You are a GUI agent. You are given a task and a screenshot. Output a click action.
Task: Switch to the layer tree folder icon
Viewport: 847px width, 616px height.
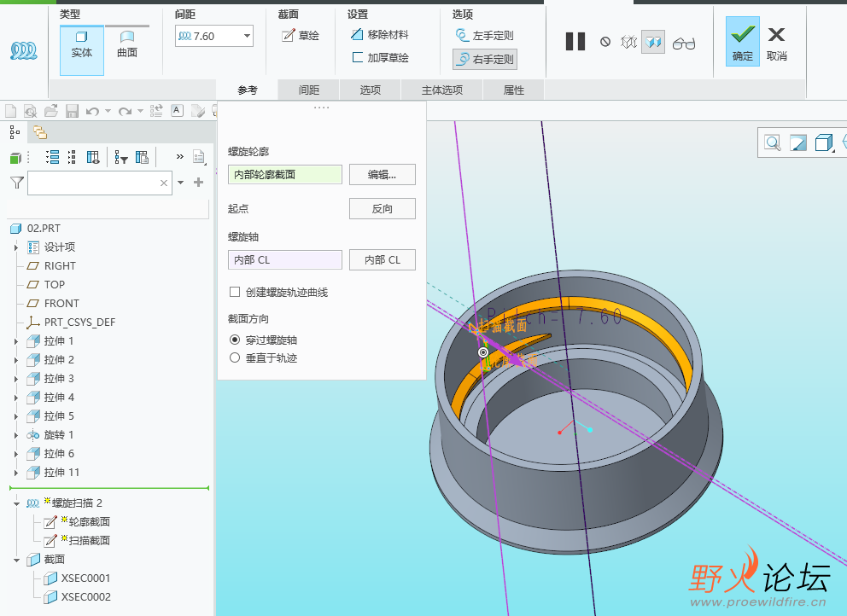click(x=40, y=132)
